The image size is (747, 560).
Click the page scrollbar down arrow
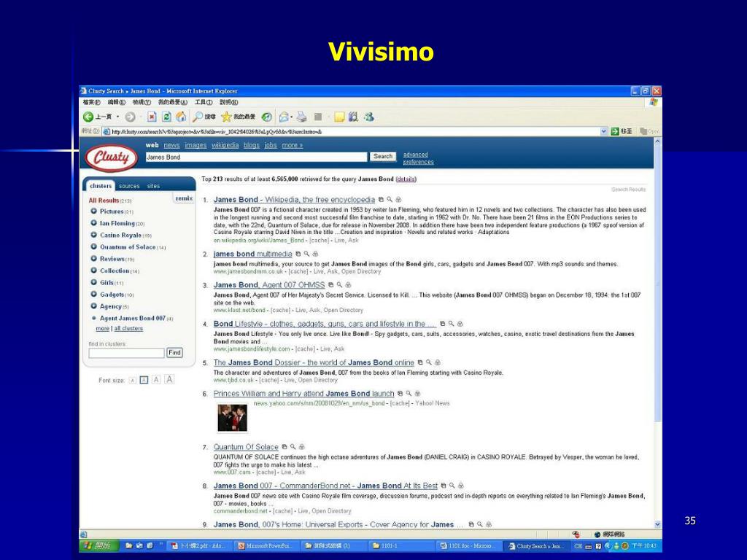click(657, 524)
